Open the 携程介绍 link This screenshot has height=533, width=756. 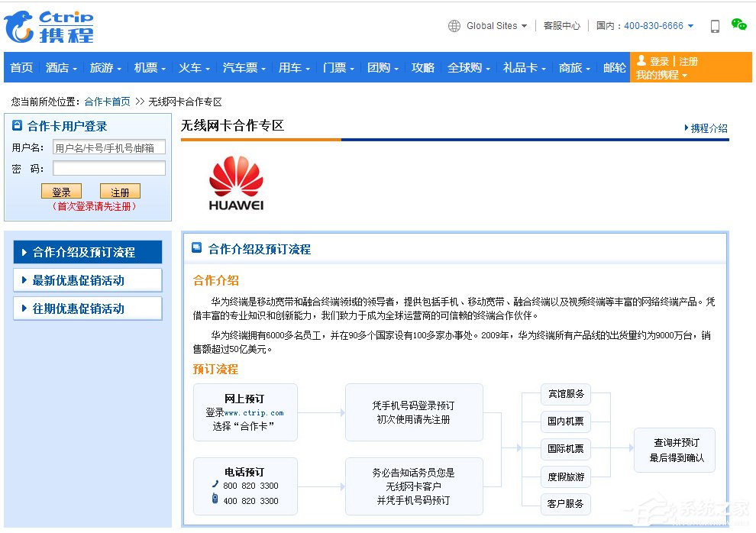(707, 128)
